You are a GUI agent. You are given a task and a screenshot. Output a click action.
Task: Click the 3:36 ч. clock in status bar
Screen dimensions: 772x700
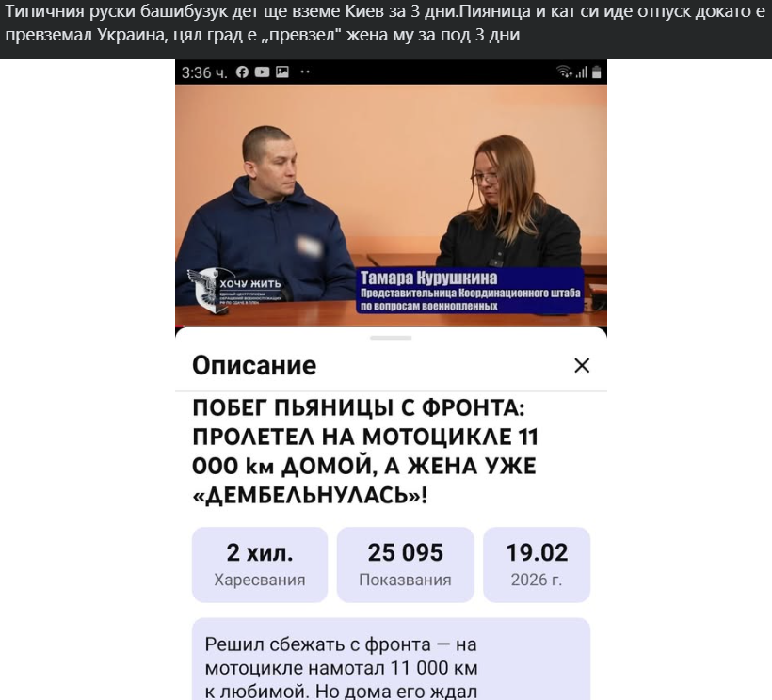coord(204,72)
